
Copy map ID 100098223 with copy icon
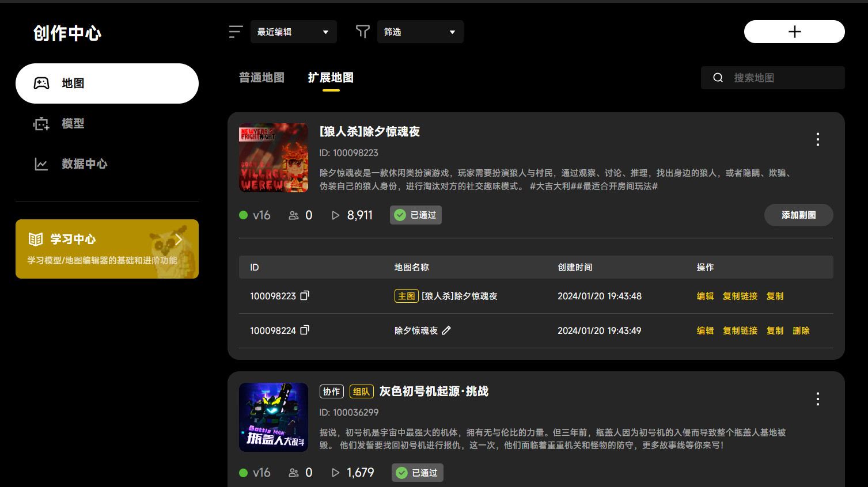[305, 295]
